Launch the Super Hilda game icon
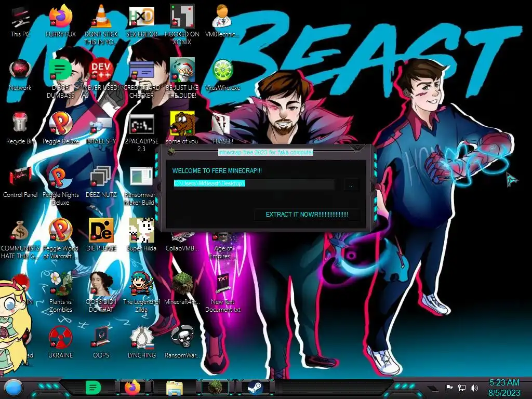The image size is (532, 399). click(141, 231)
